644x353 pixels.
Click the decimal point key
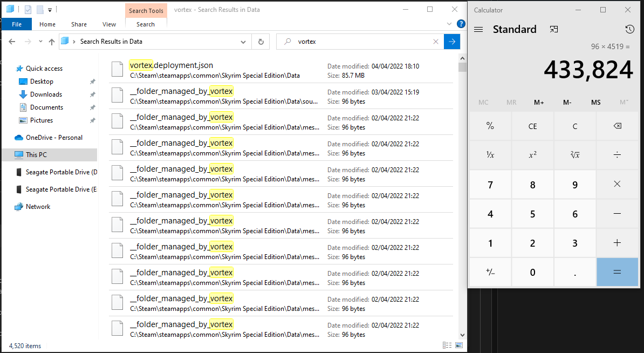[x=574, y=272]
